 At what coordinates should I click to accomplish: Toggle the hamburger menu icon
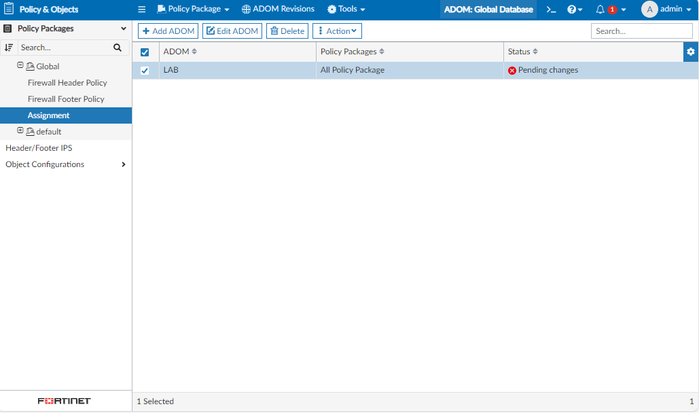coord(142,9)
